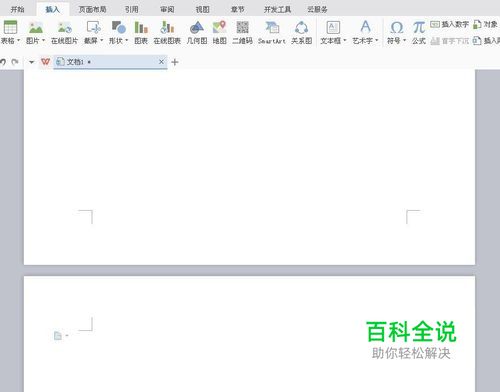This screenshot has width=500, height=392.
Task: Click inside the second page body
Action: 249,334
